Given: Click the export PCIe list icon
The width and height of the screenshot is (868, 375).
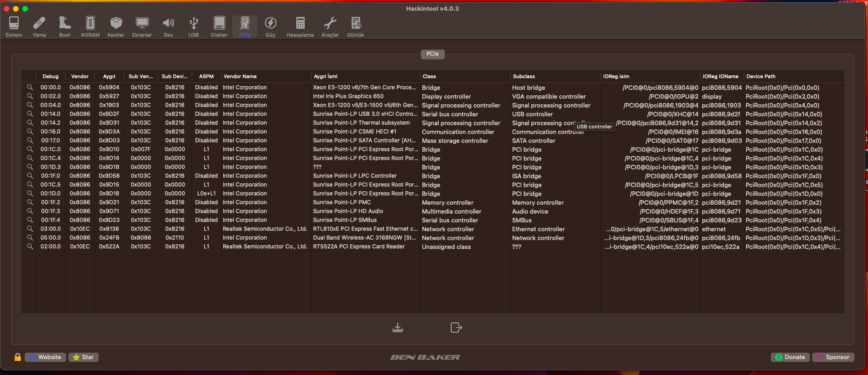Looking at the screenshot, I should (x=456, y=328).
